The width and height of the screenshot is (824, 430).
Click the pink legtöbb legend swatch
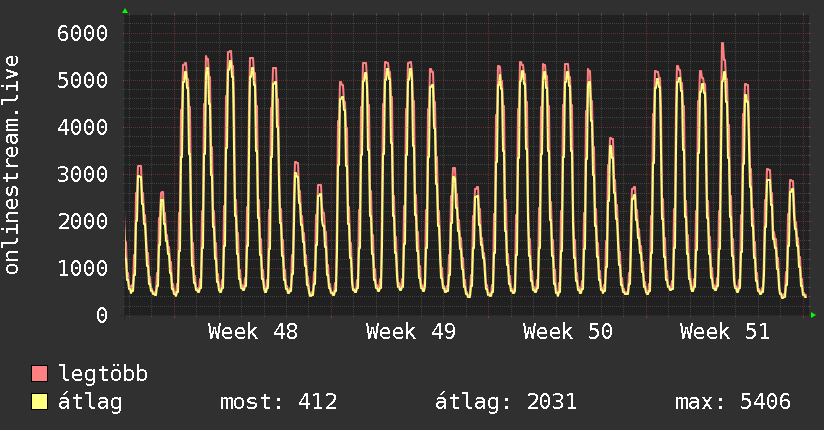pyautogui.click(x=39, y=373)
